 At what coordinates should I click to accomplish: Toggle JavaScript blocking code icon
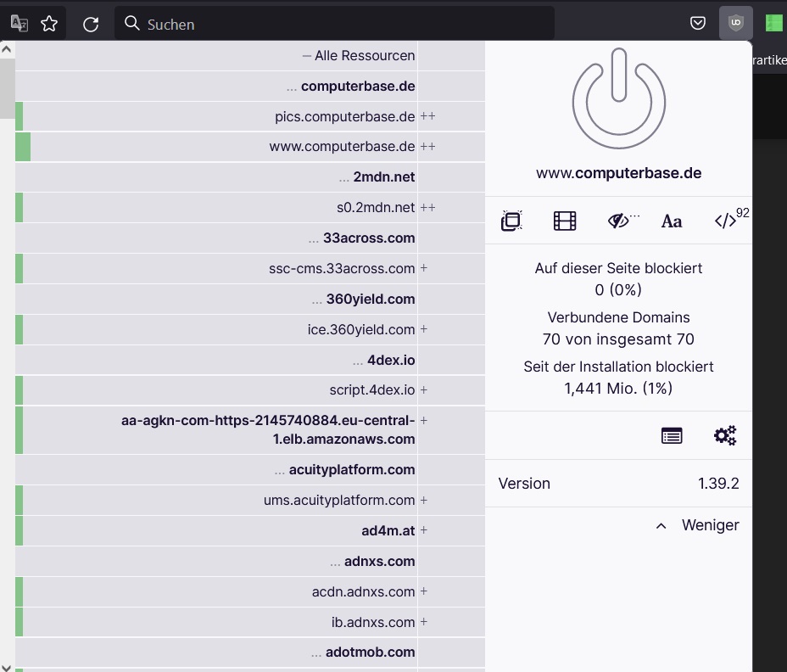pos(726,221)
